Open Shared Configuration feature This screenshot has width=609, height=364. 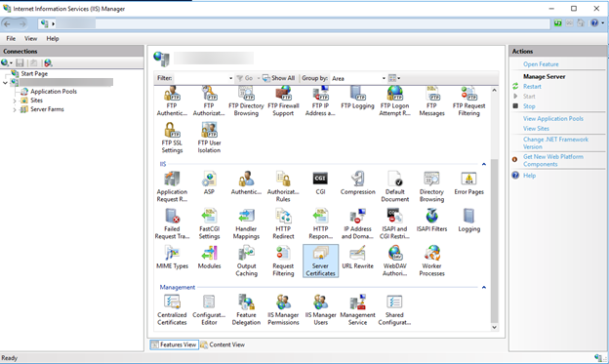(394, 310)
